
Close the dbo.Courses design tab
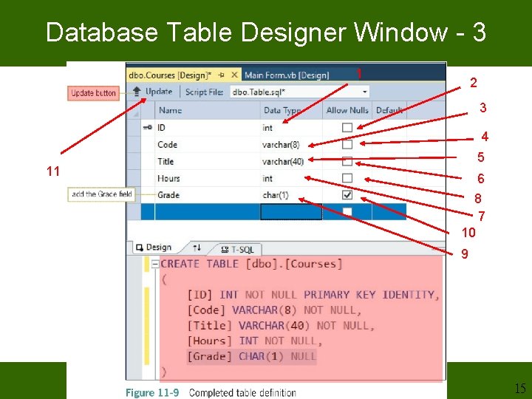click(x=234, y=75)
